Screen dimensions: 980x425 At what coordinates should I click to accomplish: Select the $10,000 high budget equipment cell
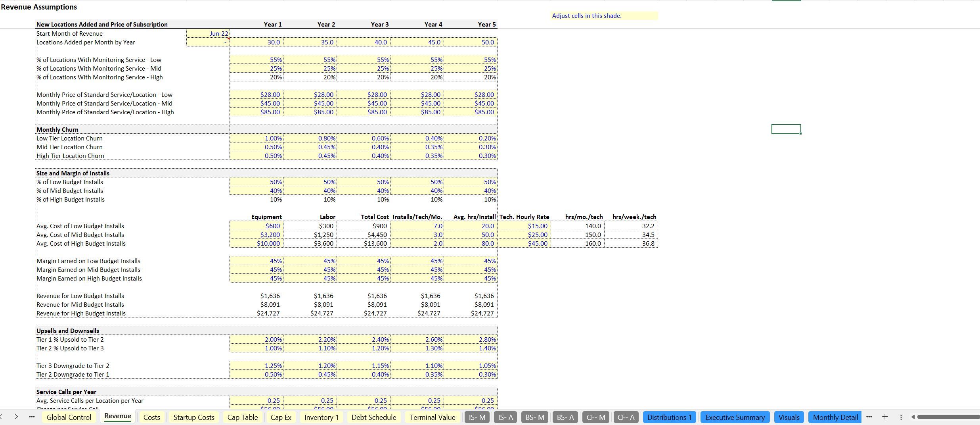click(256, 243)
